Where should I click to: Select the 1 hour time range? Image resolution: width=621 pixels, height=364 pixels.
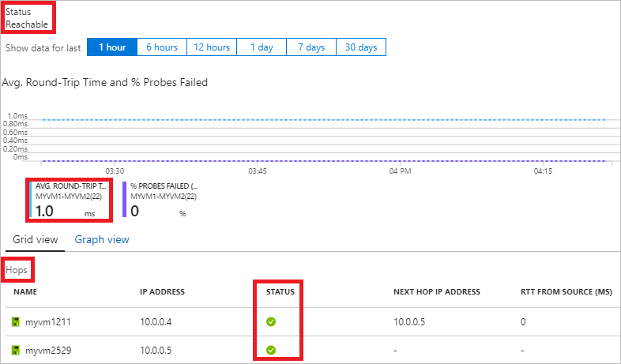point(112,47)
